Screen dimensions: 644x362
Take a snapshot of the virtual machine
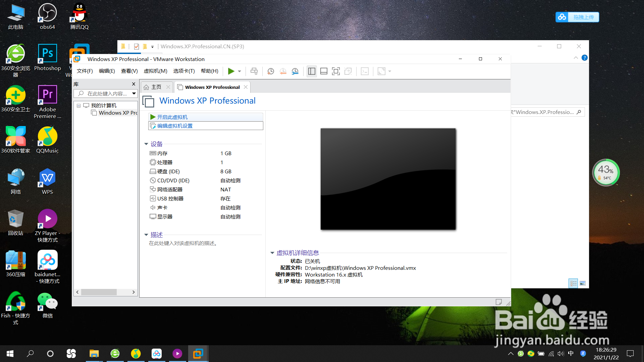pyautogui.click(x=271, y=71)
